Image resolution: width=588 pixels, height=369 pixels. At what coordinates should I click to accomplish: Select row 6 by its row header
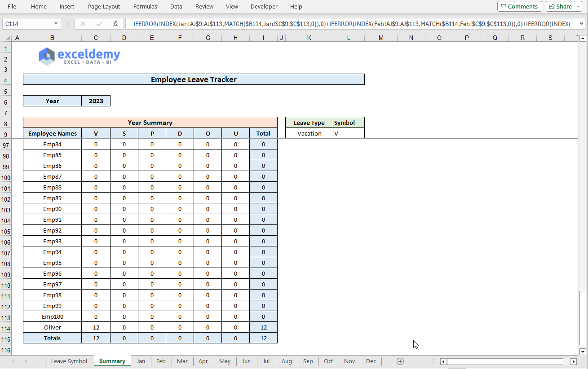pos(6,102)
